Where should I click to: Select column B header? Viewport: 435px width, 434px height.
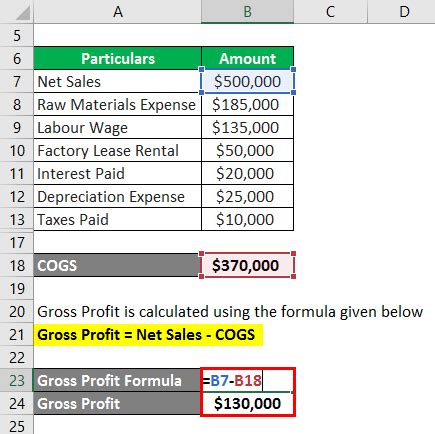tap(247, 12)
